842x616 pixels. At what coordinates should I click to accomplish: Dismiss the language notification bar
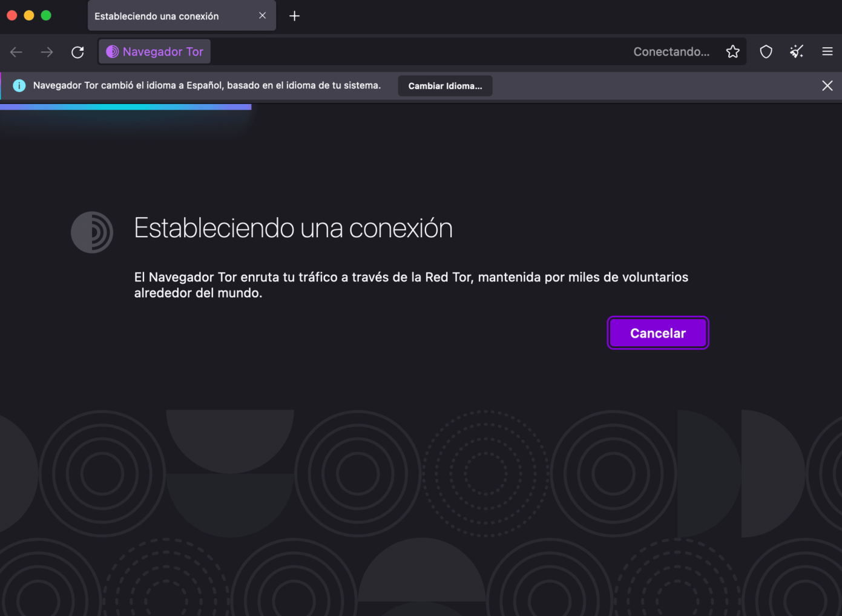827,86
